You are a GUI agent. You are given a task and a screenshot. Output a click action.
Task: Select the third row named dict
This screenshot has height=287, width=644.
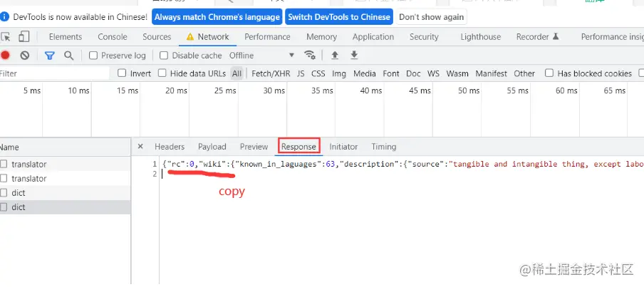coord(66,193)
